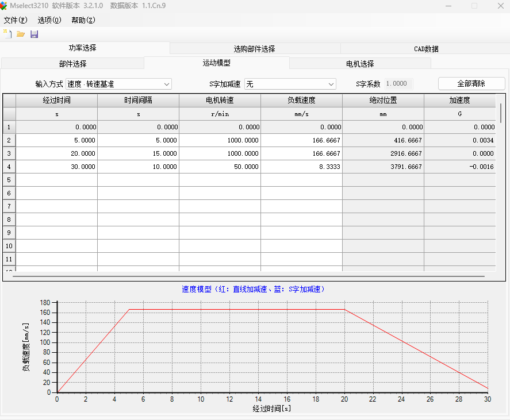
Task: Click the 绝对位置 column header
Action: (383, 101)
